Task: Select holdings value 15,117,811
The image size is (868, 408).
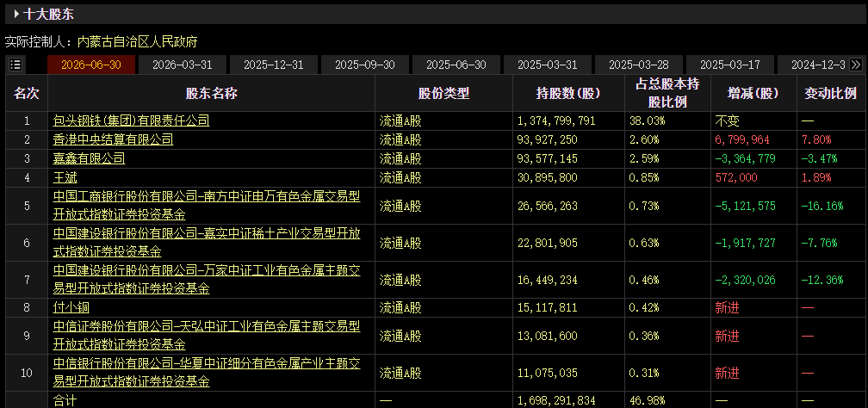Action: tap(548, 308)
